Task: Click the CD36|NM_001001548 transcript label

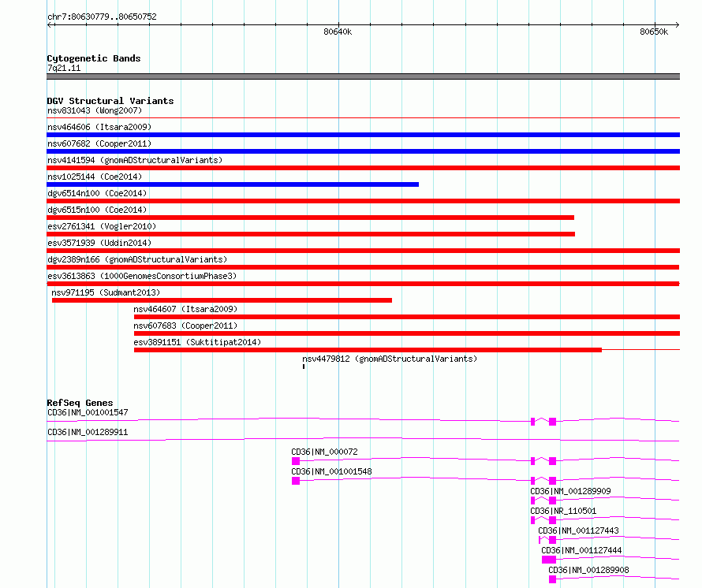Action: tap(332, 471)
